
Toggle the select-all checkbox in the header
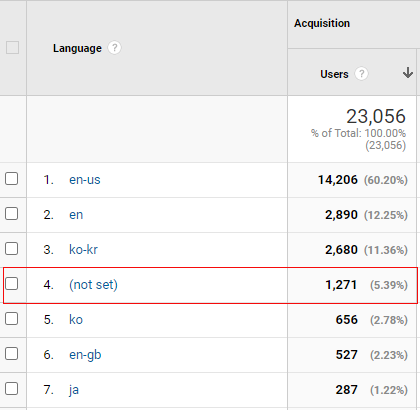[x=12, y=48]
